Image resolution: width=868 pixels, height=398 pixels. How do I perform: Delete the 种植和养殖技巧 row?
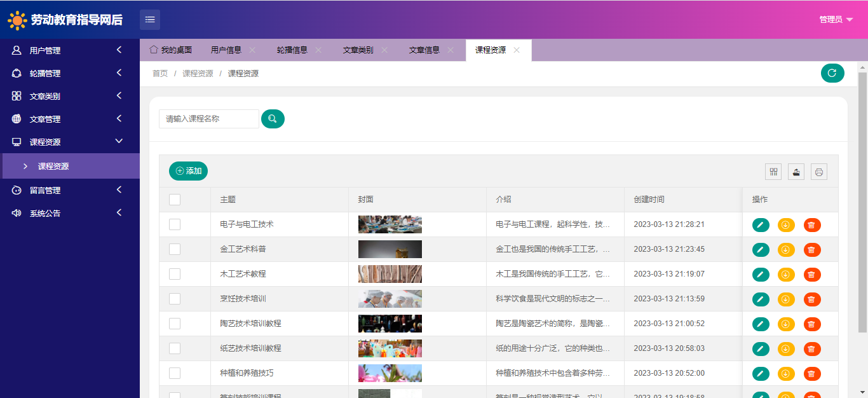point(812,374)
